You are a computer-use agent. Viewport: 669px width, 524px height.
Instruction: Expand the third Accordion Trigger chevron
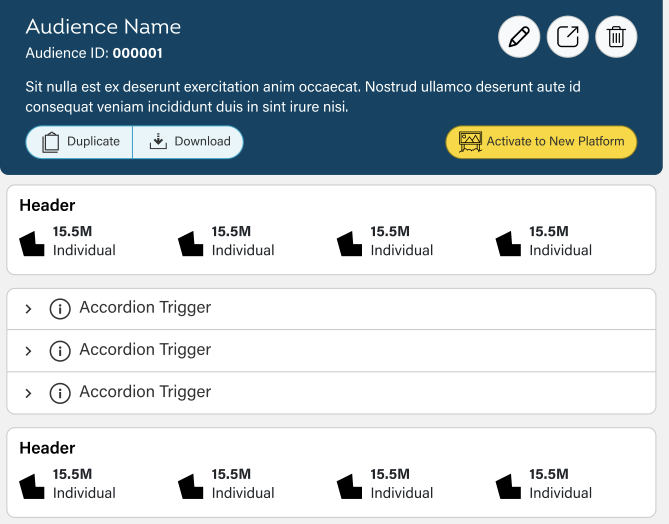[x=28, y=393]
